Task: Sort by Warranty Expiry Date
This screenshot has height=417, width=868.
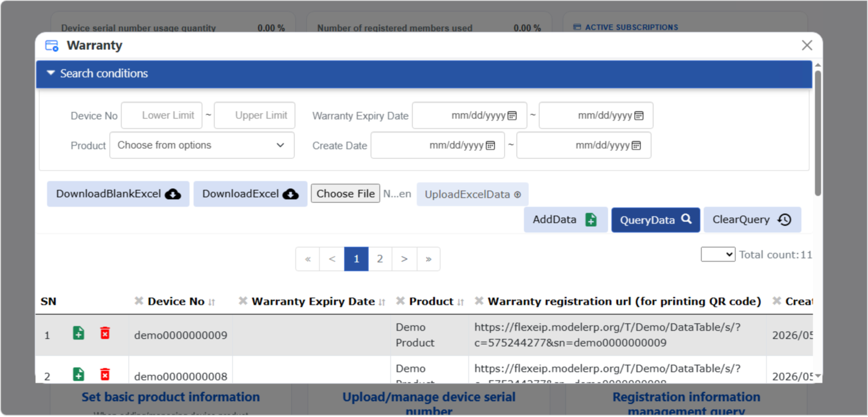Action: tap(382, 302)
